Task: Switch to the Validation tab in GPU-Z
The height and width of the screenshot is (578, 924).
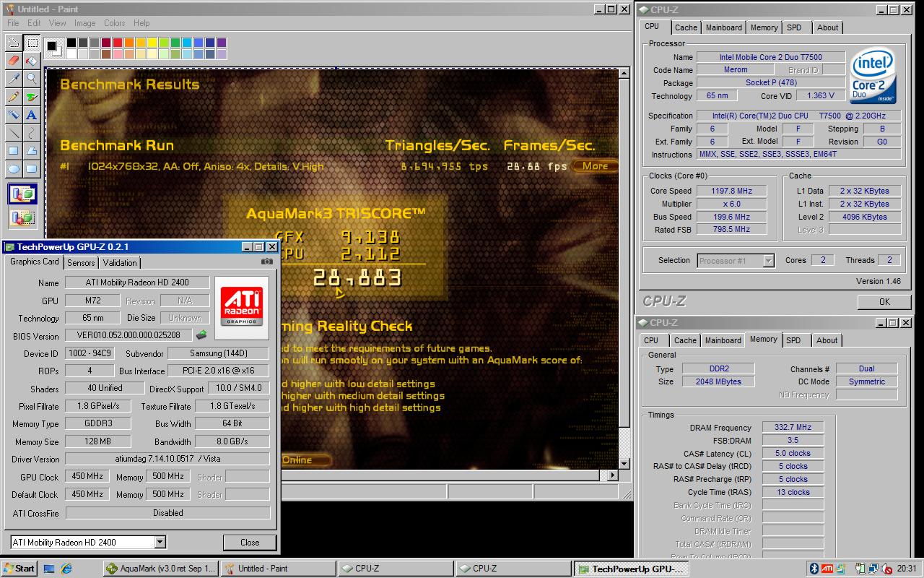Action: (120, 262)
